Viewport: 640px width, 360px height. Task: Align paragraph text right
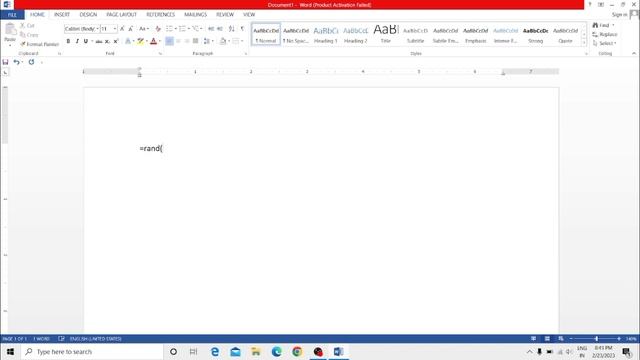187,41
